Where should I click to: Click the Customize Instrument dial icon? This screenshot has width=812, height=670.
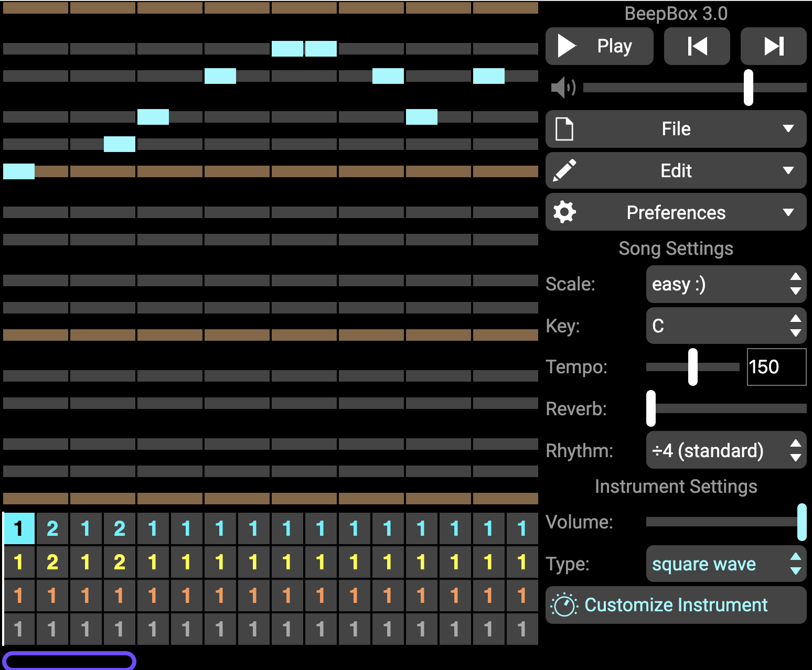(x=564, y=606)
